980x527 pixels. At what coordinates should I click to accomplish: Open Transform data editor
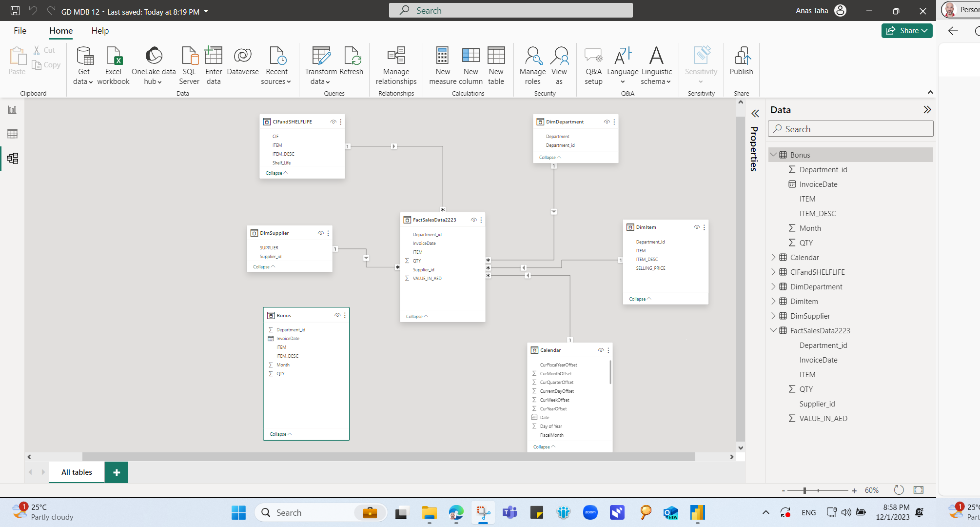click(321, 65)
